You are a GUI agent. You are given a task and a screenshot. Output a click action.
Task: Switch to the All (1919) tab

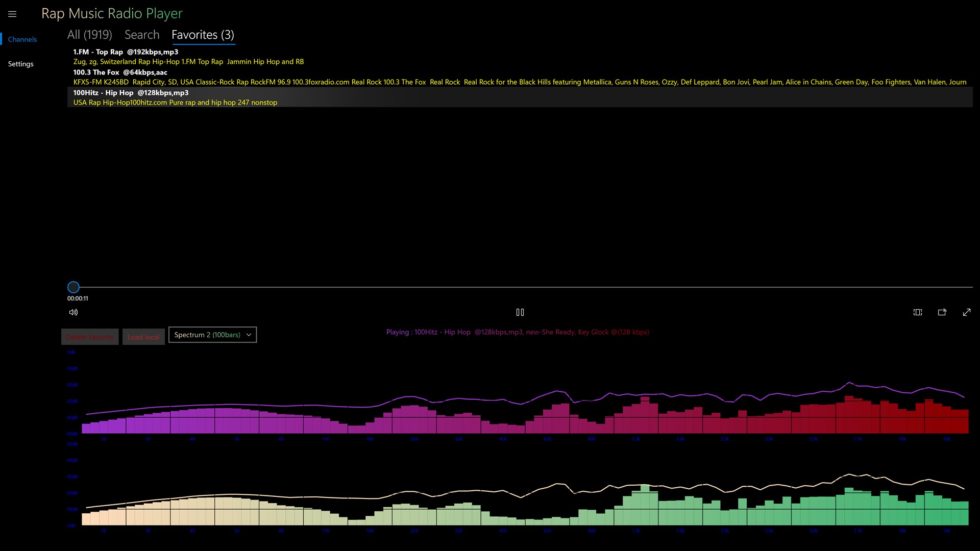tap(90, 35)
